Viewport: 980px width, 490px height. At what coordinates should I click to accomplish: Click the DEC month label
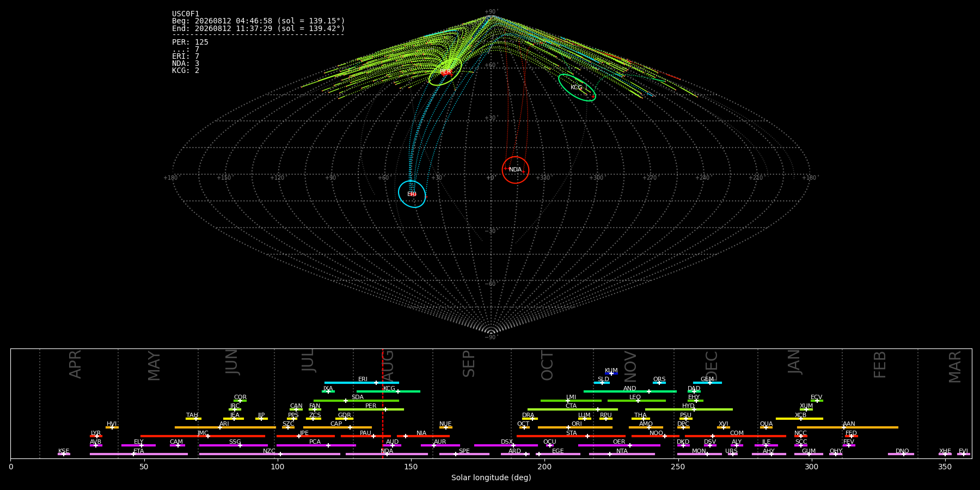click(712, 365)
